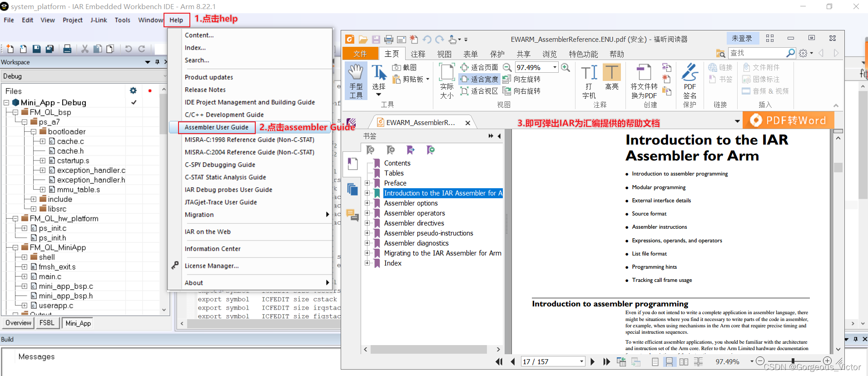Click the license key icon beside License Manager
The height and width of the screenshot is (376, 868).
(175, 265)
